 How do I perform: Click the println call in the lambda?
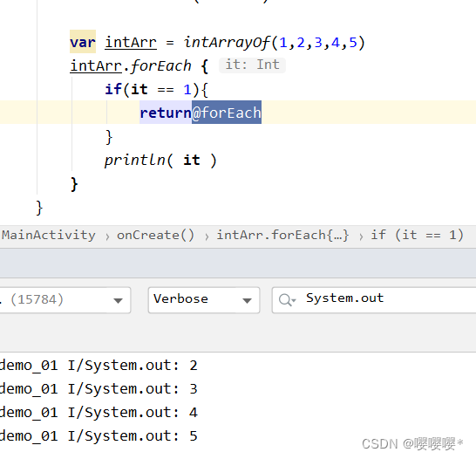(134, 160)
